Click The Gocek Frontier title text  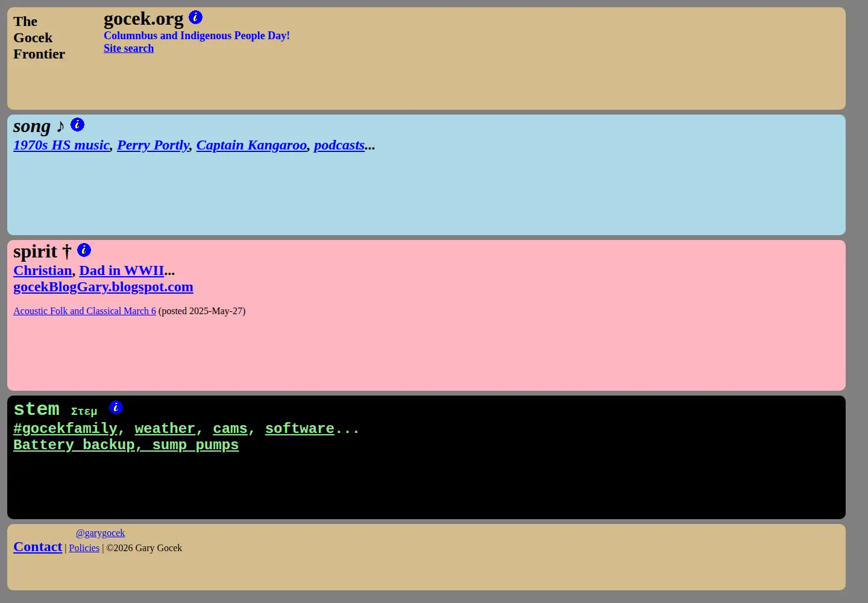click(39, 37)
